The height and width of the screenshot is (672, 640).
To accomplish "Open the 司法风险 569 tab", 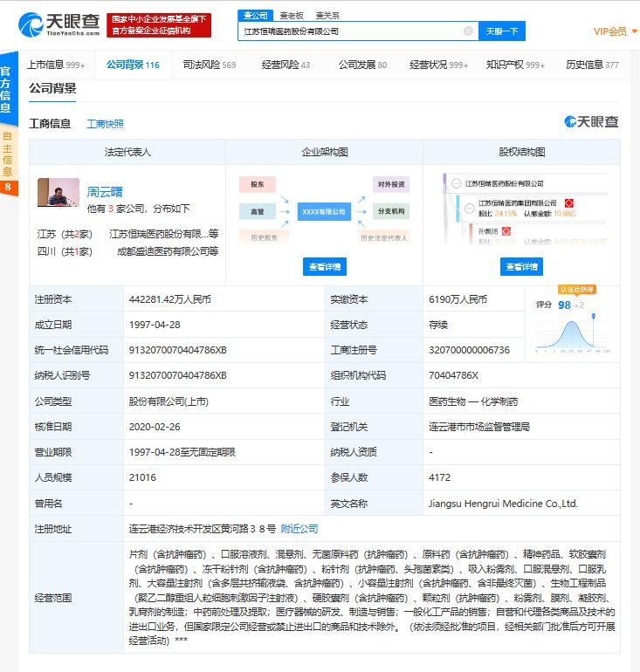I will [x=210, y=65].
